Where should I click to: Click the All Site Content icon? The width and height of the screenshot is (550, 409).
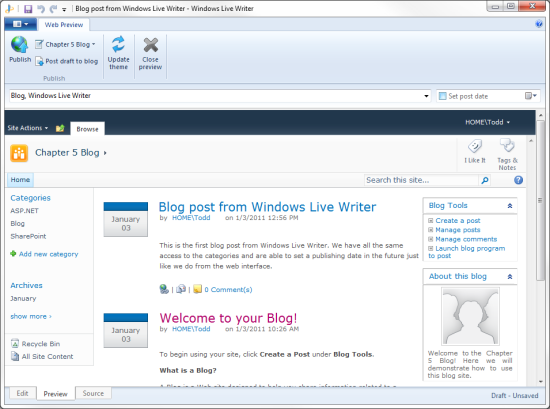(x=15, y=356)
